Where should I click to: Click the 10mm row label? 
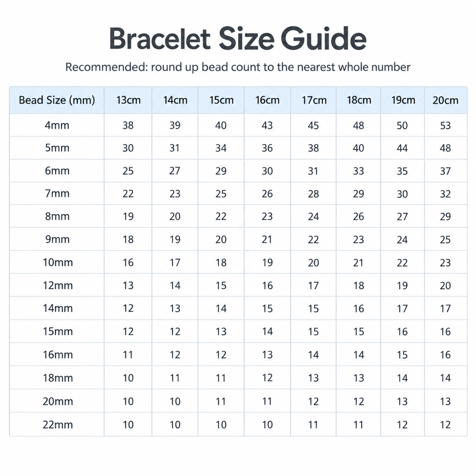click(58, 262)
